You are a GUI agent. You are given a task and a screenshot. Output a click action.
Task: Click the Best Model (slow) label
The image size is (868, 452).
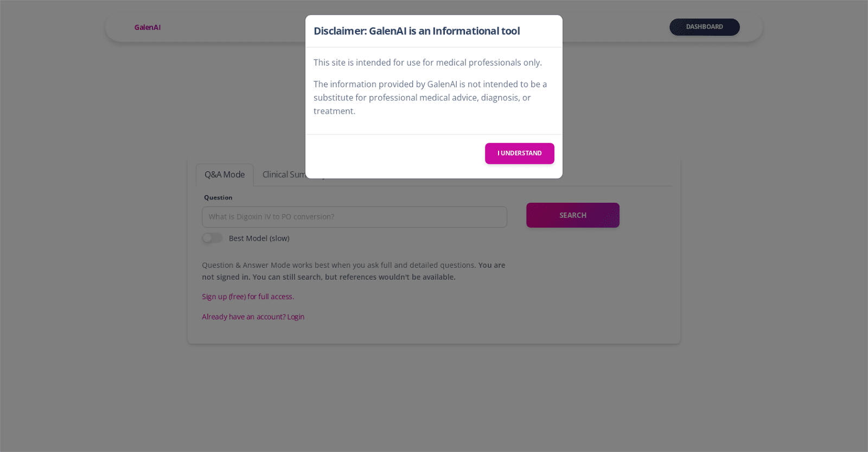click(x=259, y=238)
